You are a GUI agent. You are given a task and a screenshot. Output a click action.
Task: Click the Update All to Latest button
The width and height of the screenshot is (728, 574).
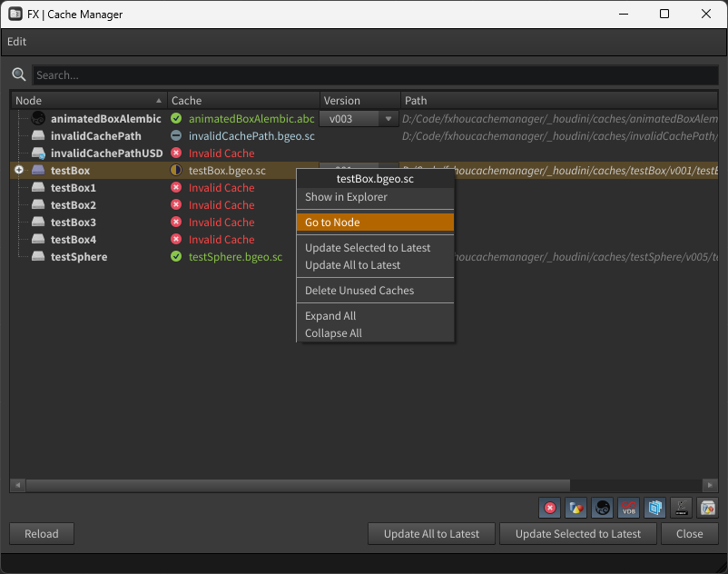[x=431, y=534]
